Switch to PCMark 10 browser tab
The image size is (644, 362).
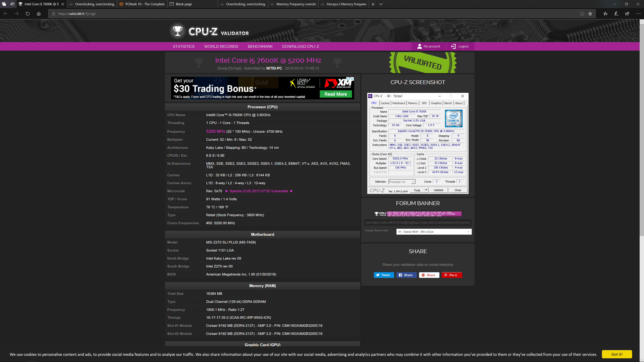[142, 4]
